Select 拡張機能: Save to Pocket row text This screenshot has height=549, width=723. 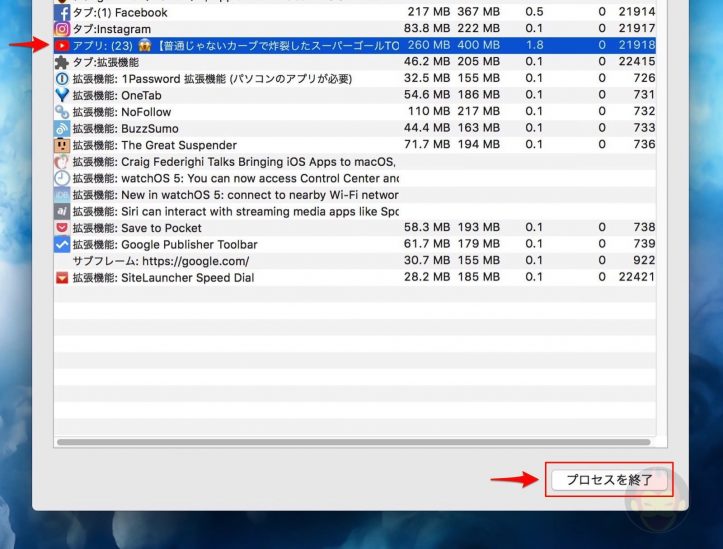coord(137,228)
